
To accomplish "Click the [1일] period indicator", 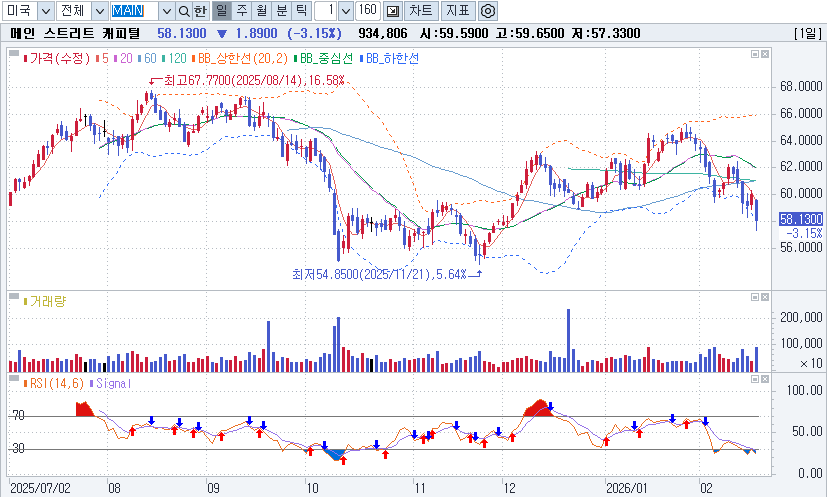I will tap(806, 33).
